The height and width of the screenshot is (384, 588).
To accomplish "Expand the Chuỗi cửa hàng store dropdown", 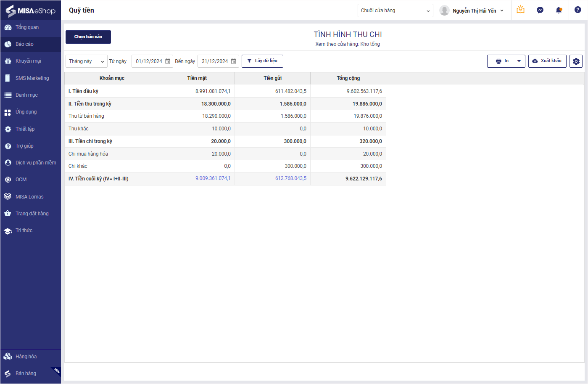I will [x=395, y=11].
